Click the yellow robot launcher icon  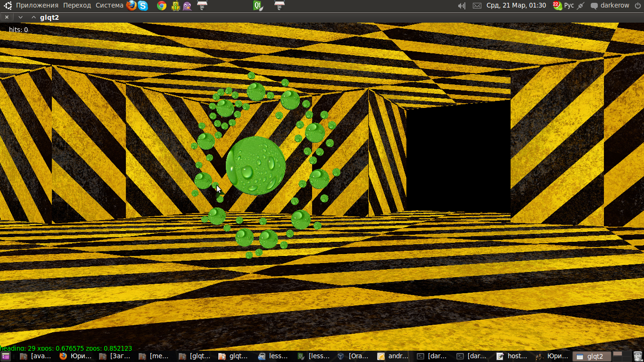click(175, 6)
